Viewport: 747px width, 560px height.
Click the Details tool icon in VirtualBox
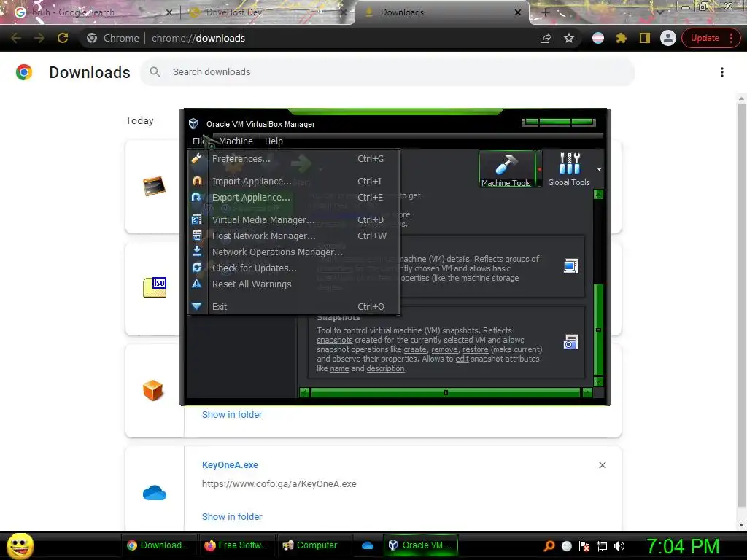click(570, 265)
